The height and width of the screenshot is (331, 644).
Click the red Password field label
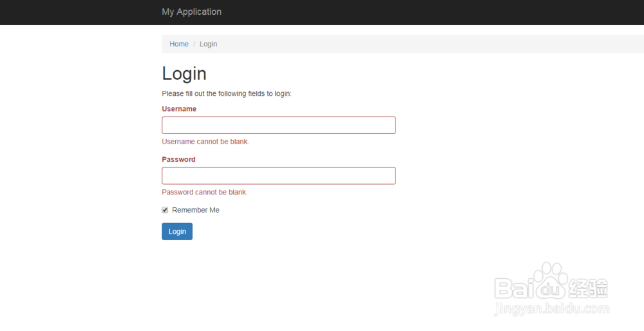point(178,159)
